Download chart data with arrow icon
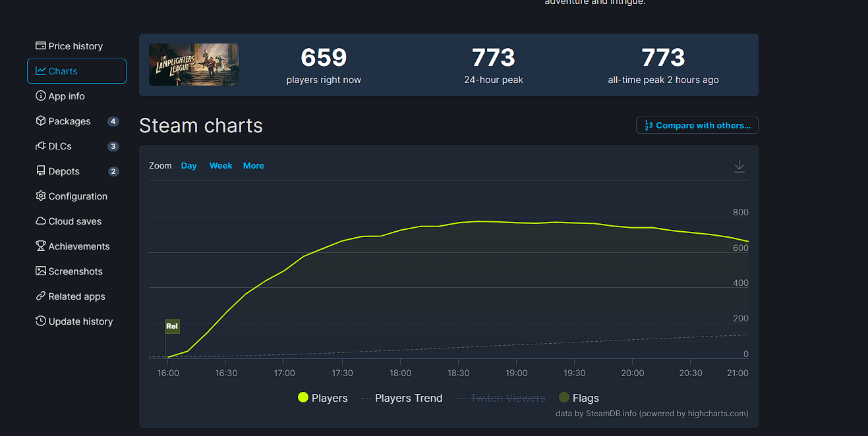The height and width of the screenshot is (436, 868). click(x=739, y=166)
